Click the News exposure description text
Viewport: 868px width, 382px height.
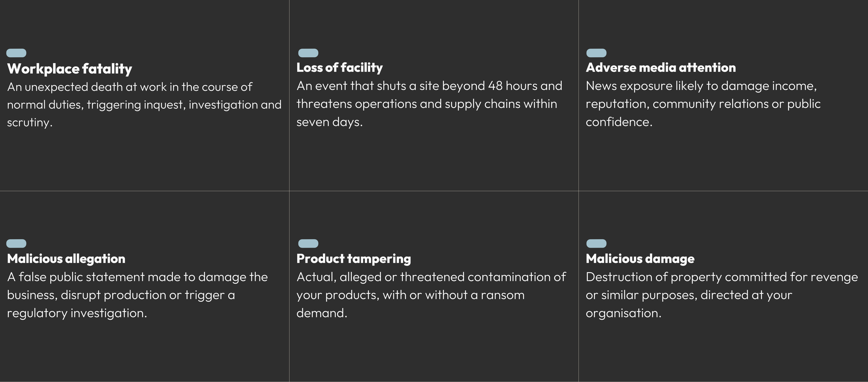[x=703, y=104]
